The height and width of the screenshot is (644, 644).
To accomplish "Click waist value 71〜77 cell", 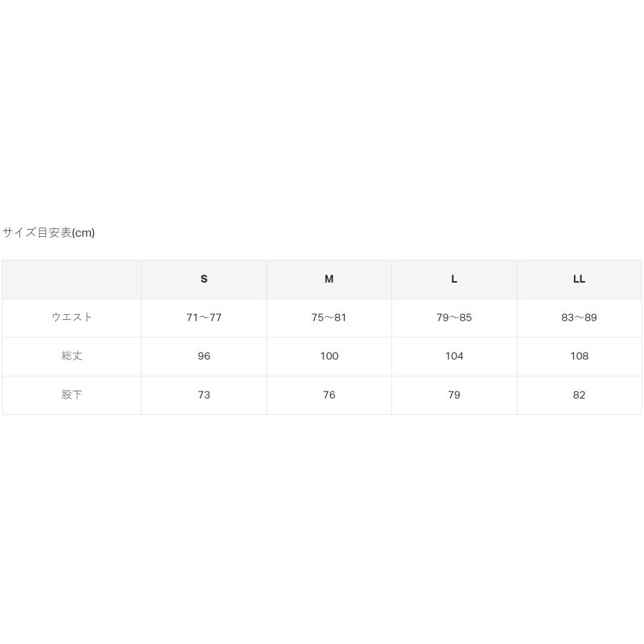I will coord(204,318).
